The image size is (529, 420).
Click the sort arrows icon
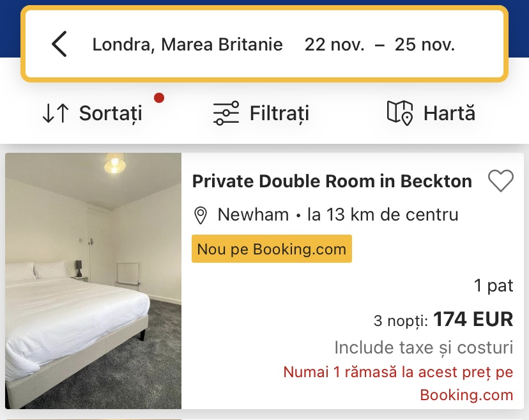pos(56,113)
